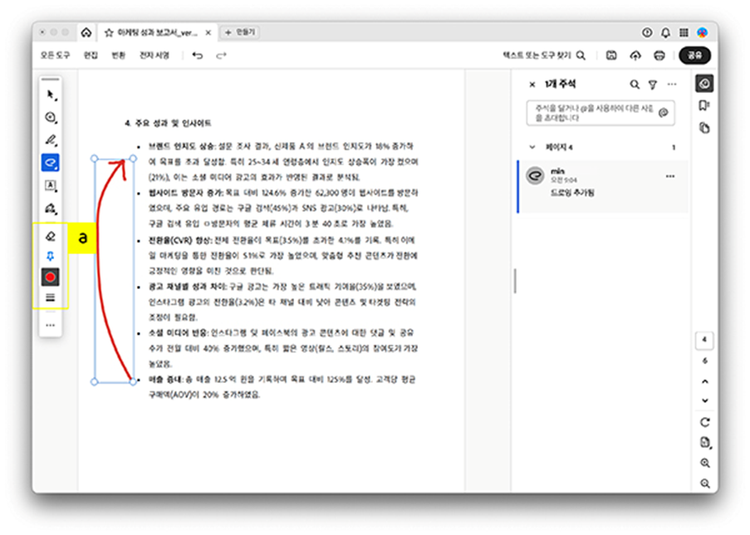Zoom out of the document
This screenshot has height=535, width=750.
click(x=705, y=483)
